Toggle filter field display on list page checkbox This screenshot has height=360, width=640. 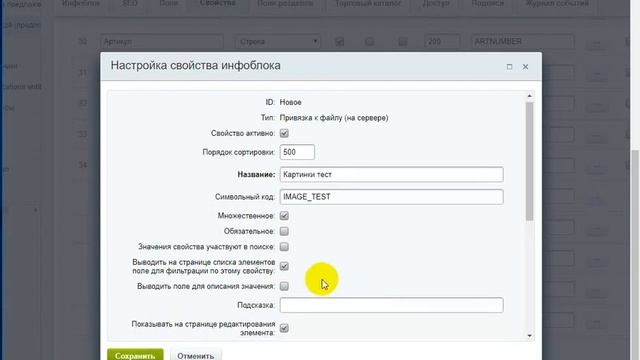click(x=284, y=267)
